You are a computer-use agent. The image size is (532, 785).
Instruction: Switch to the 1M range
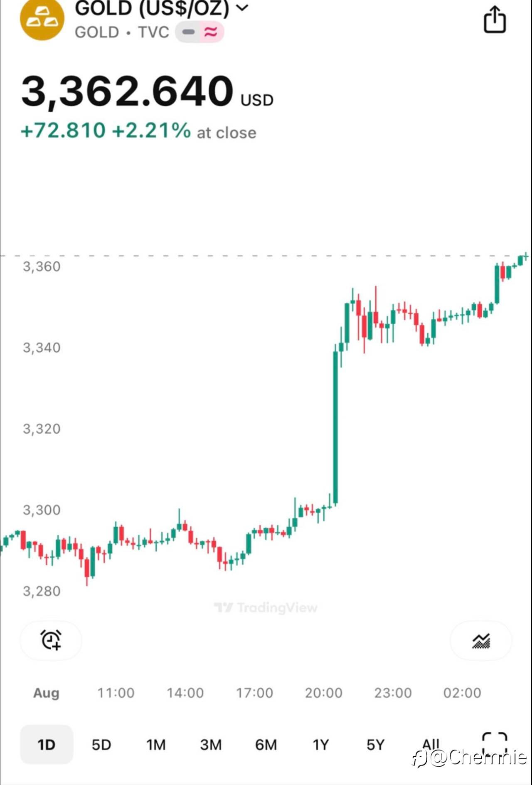pos(156,745)
